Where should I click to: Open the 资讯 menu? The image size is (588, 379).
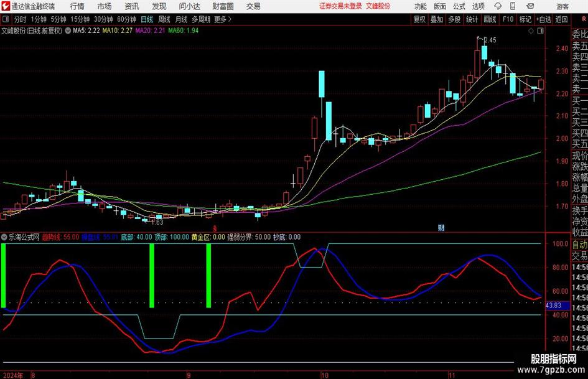132,6
